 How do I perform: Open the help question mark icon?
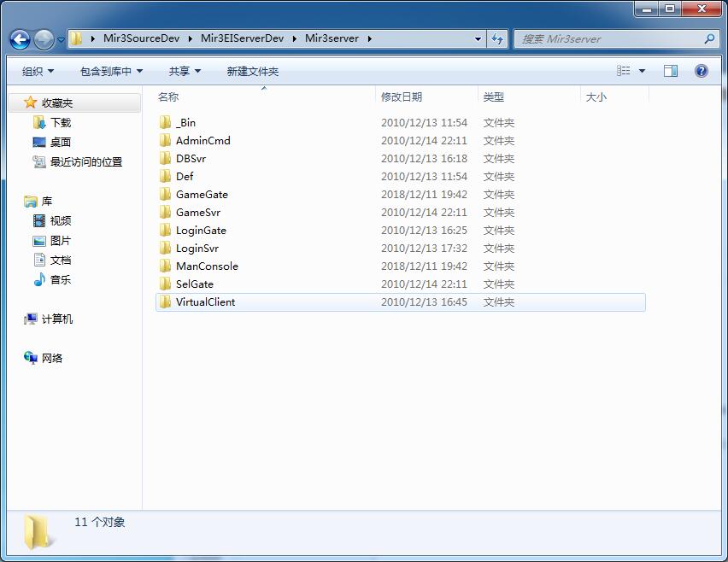(702, 71)
